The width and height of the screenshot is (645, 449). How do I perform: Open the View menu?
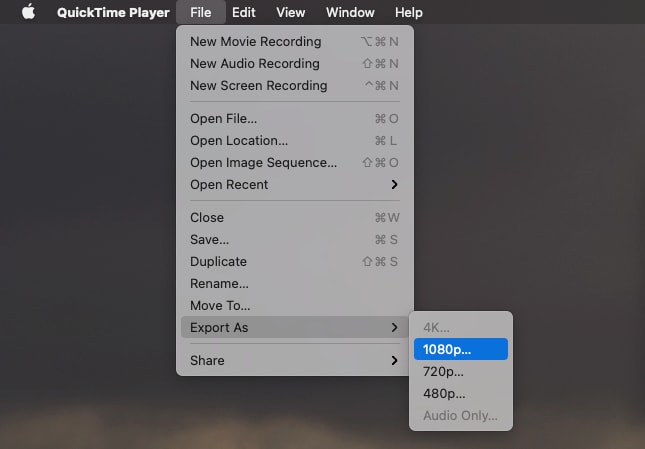(x=291, y=12)
